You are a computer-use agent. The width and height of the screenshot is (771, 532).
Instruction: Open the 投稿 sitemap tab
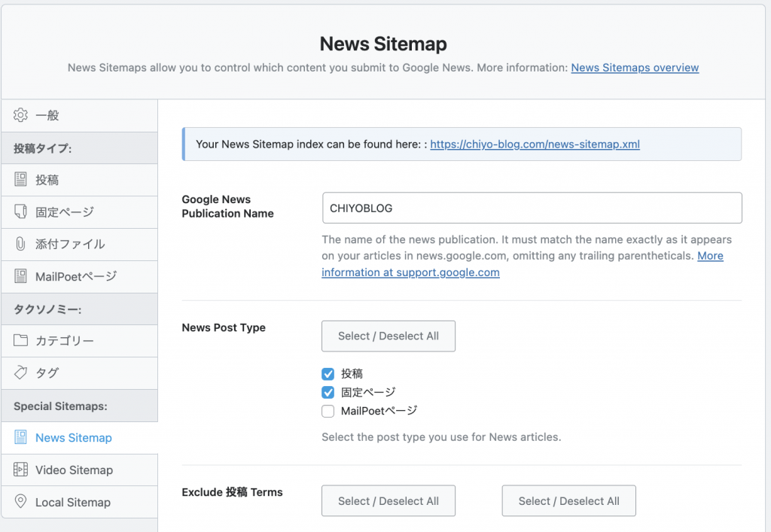80,180
